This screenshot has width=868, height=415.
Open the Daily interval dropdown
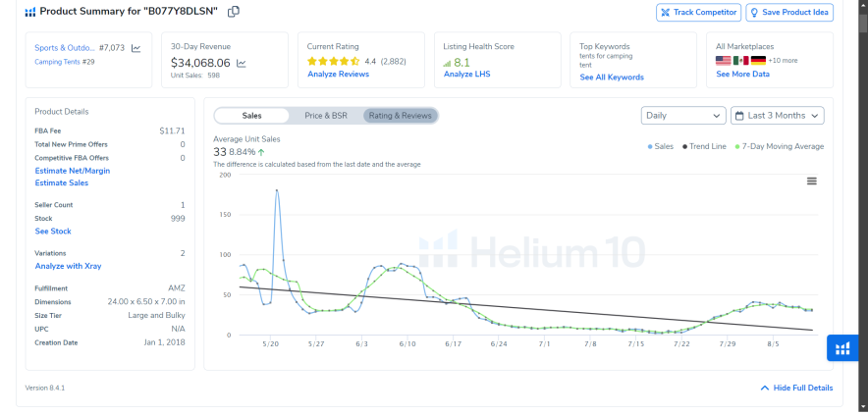click(x=683, y=116)
